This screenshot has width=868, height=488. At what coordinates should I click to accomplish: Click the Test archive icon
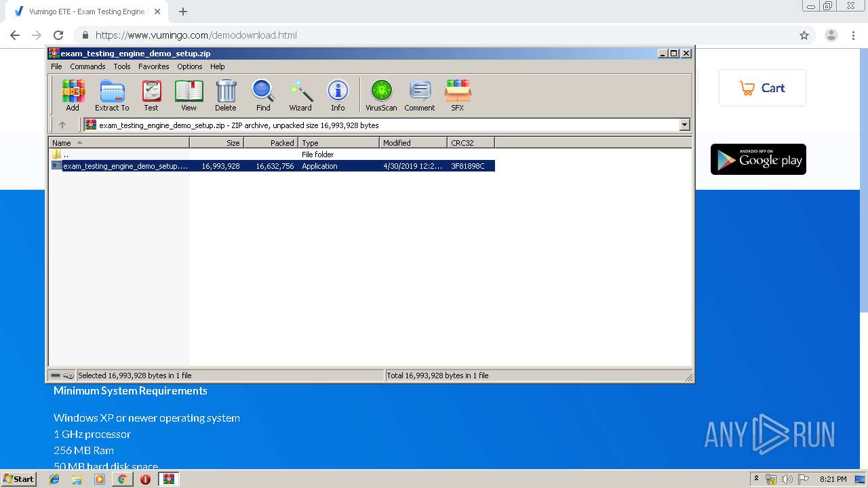coord(151,95)
